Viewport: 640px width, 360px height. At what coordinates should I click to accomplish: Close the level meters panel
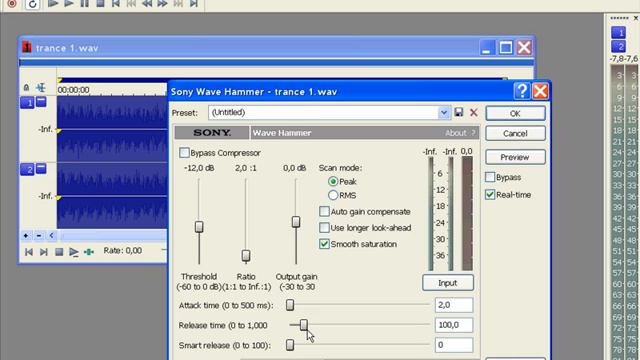[636, 18]
